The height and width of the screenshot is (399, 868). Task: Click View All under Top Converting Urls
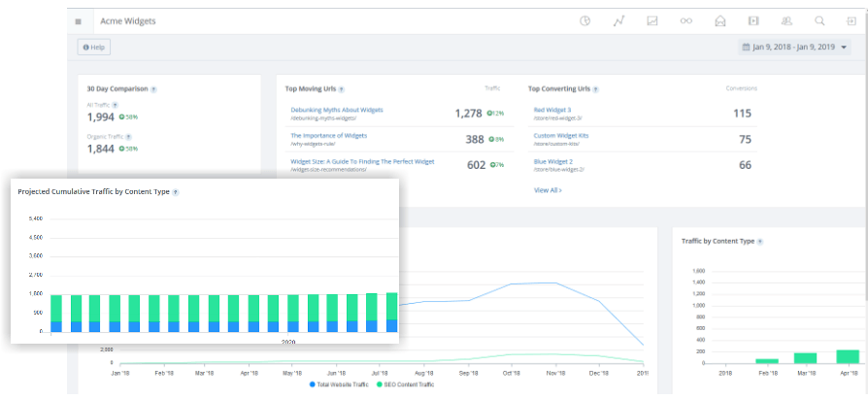click(548, 190)
